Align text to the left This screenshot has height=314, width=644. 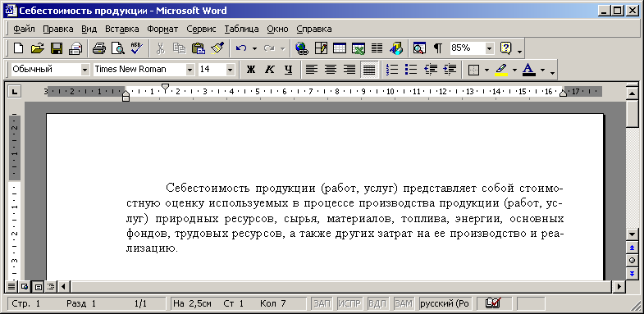pyautogui.click(x=312, y=70)
